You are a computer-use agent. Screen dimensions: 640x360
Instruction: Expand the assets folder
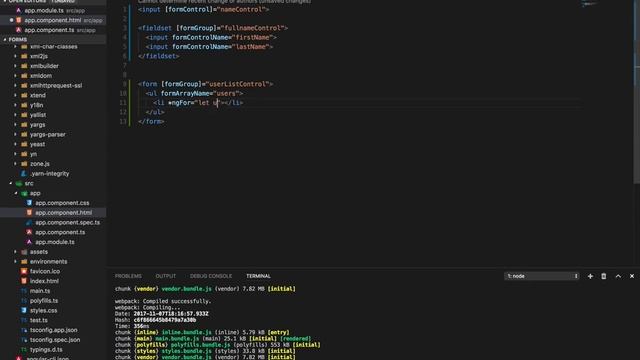[x=16, y=252]
